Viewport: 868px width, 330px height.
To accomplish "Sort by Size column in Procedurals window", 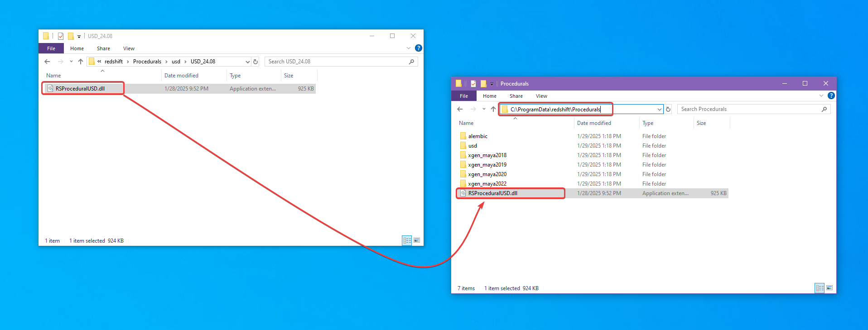I will 701,123.
